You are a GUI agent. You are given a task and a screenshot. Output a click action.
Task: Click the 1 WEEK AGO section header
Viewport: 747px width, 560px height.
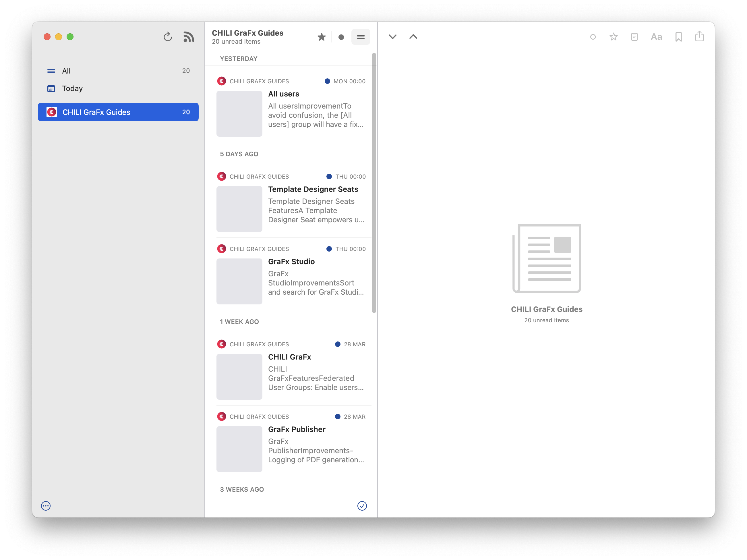[x=239, y=322]
